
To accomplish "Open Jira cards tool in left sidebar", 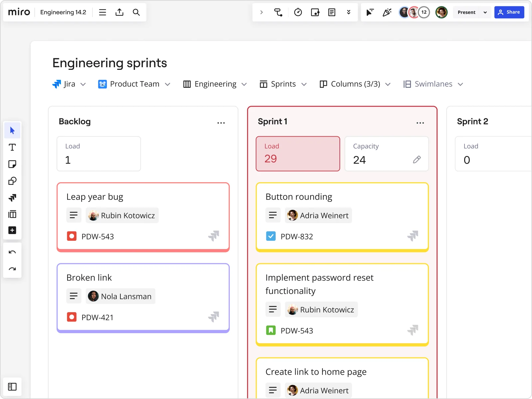I will tap(12, 198).
